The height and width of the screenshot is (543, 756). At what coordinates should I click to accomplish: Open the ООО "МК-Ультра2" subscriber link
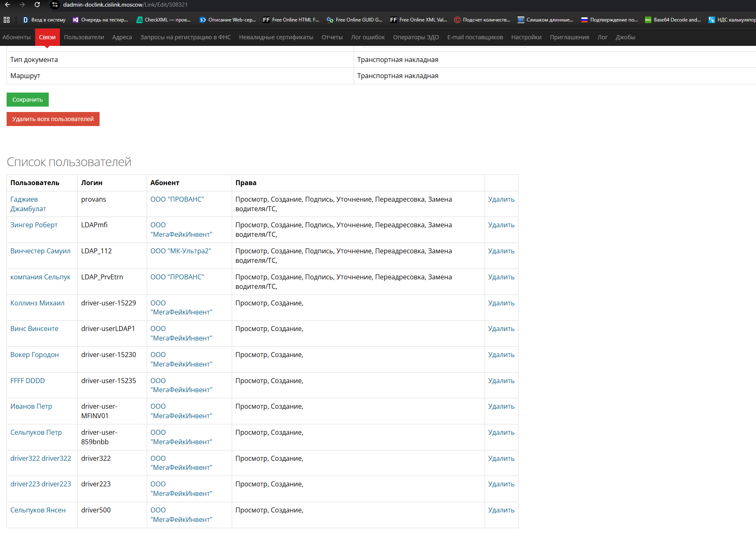point(181,251)
